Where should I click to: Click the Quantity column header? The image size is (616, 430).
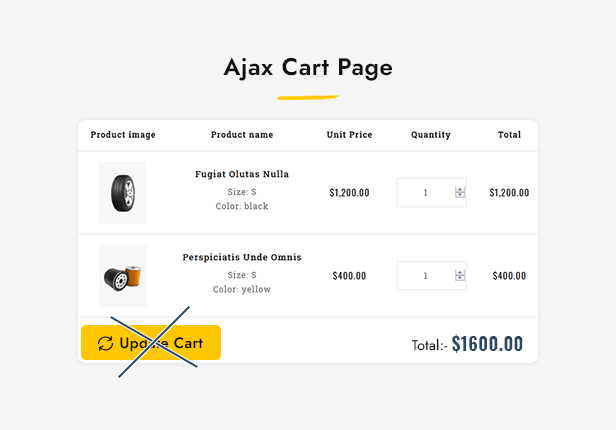pyautogui.click(x=431, y=135)
